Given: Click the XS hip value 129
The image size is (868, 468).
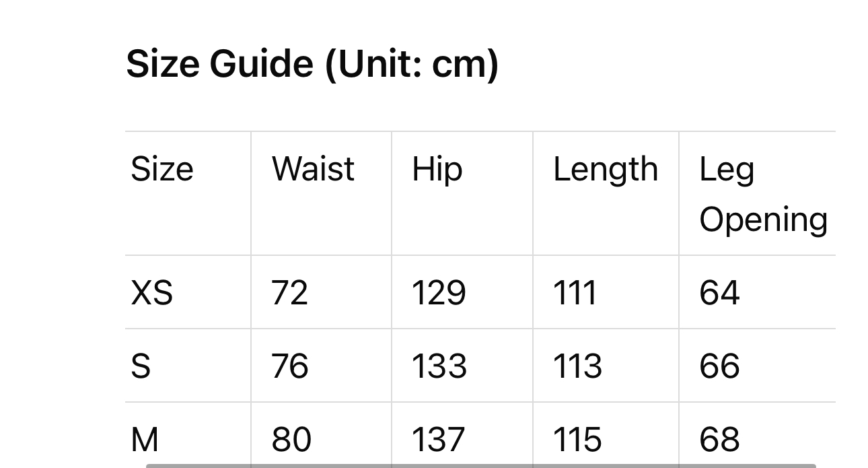Looking at the screenshot, I should click(x=439, y=293).
